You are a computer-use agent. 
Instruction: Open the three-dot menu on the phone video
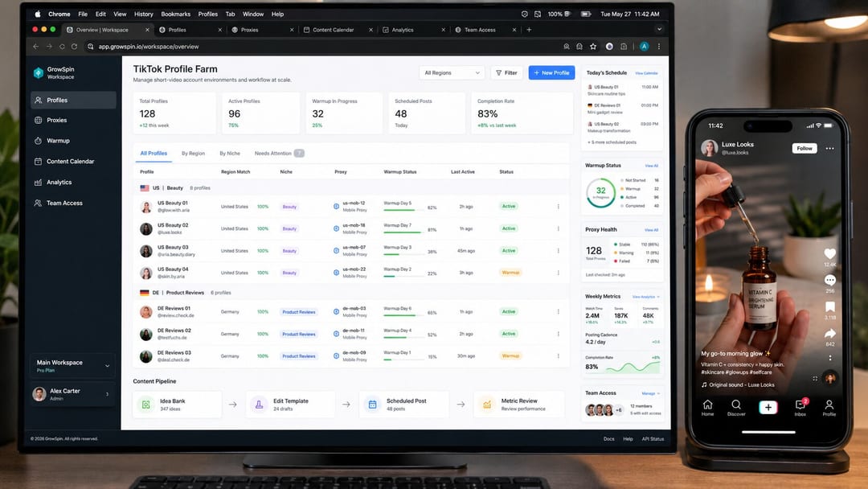tap(829, 149)
